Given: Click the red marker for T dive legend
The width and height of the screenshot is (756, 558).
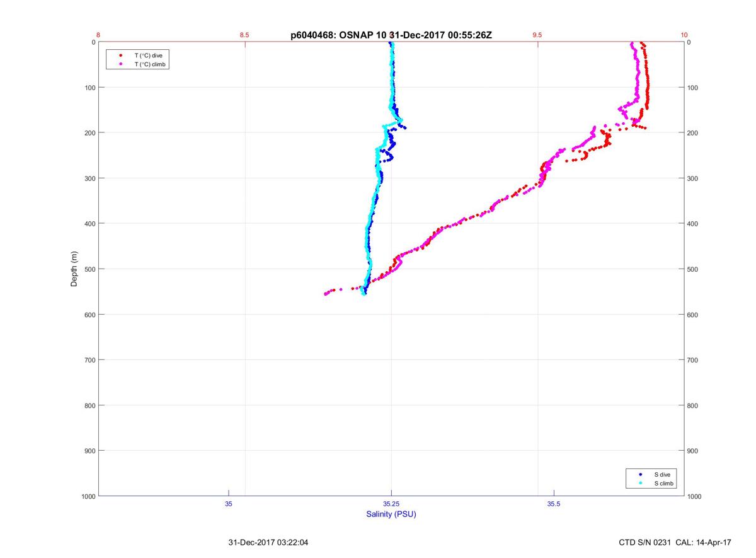Looking at the screenshot, I should (x=120, y=55).
